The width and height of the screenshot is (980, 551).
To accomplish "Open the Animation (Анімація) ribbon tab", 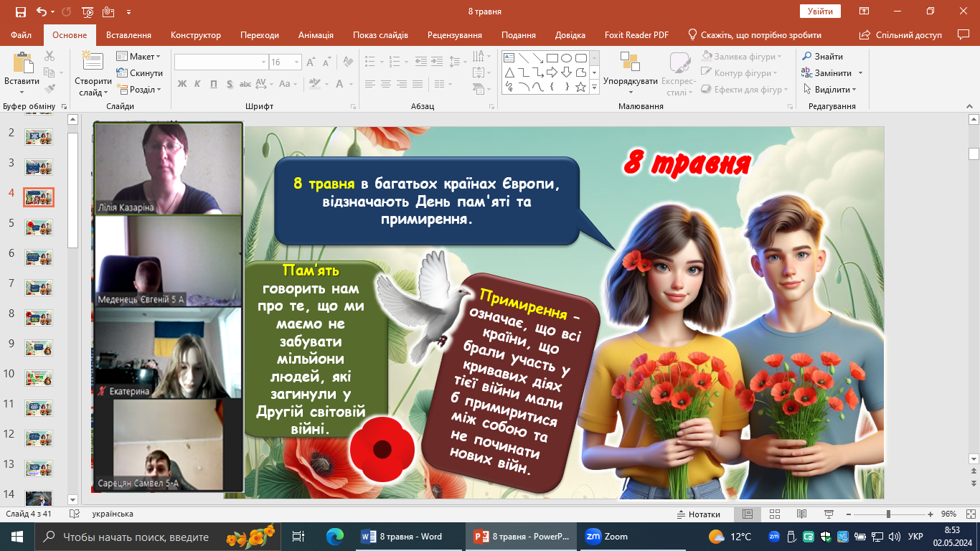I will click(x=316, y=35).
